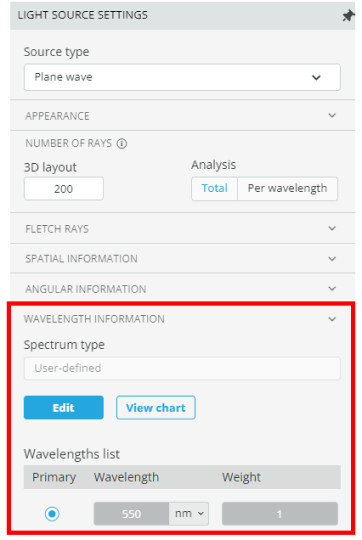Click the Weight column header
This screenshot has height=540, width=362.
[241, 477]
